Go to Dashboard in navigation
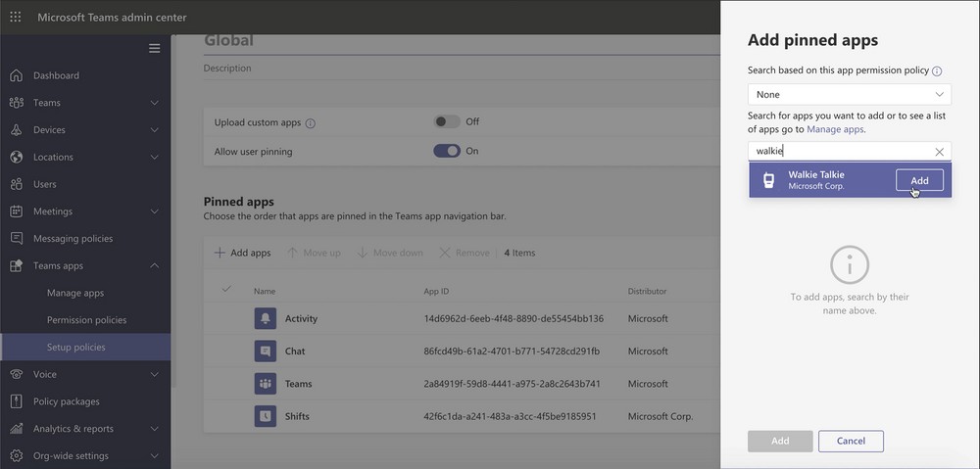The width and height of the screenshot is (980, 469). tap(56, 75)
